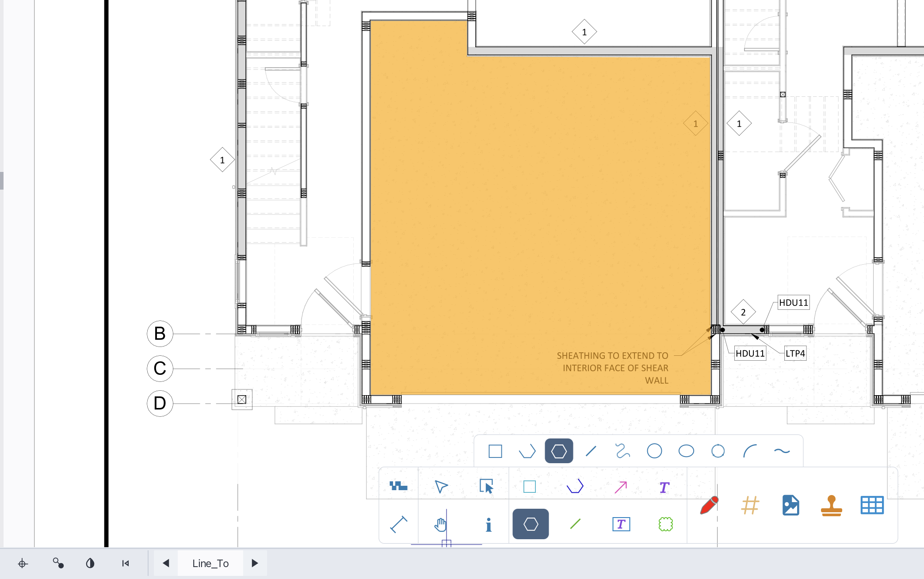Pick the Arc shape tool
The height and width of the screenshot is (579, 924).
pos(749,451)
